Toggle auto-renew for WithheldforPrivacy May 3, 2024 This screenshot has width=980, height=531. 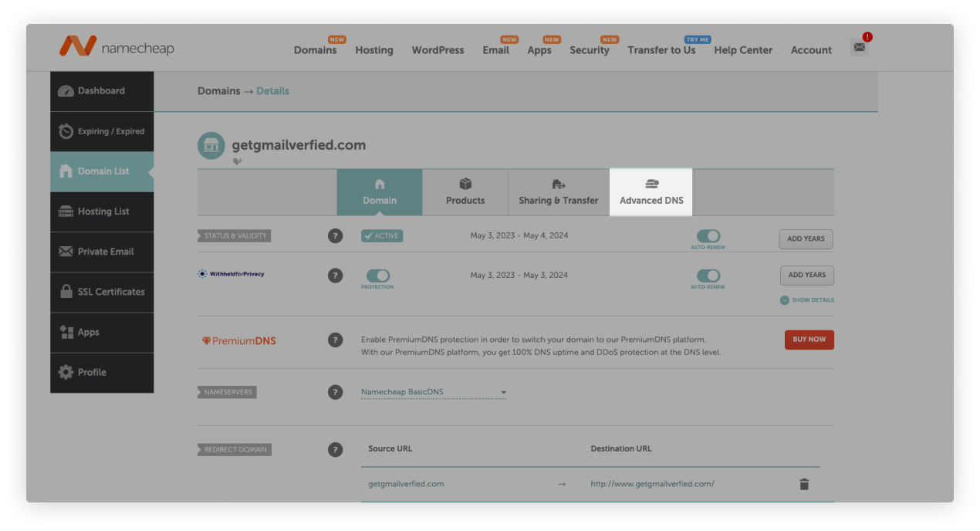[708, 276]
